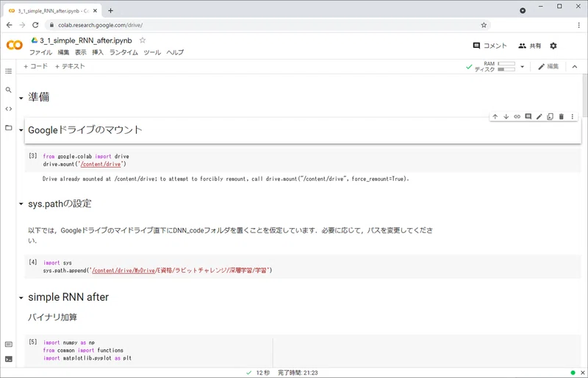Open the ヘルプ menu

coord(175,52)
